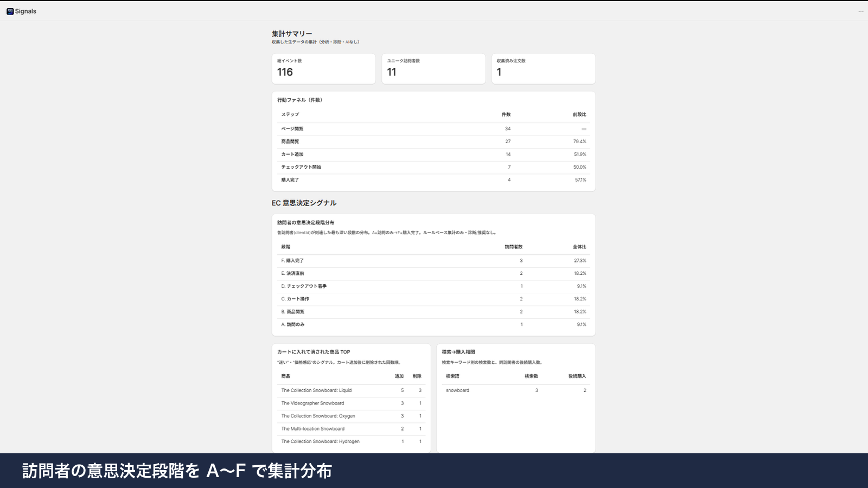Viewport: 868px width, 488px height.
Task: Click the 削除 column header
Action: [417, 376]
